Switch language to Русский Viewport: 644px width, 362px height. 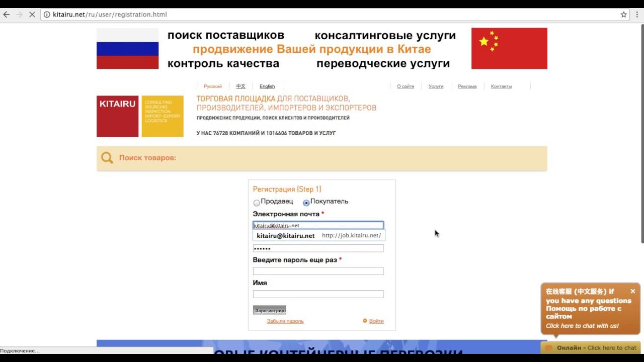pyautogui.click(x=213, y=86)
